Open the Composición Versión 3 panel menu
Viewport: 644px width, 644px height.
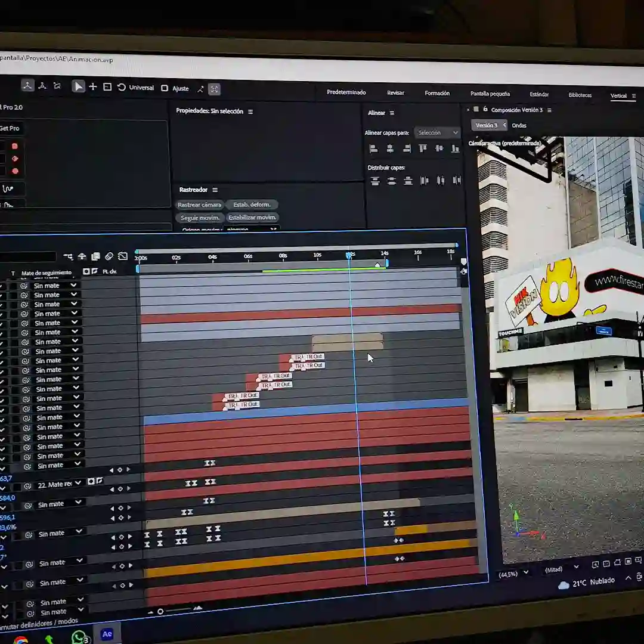[549, 110]
